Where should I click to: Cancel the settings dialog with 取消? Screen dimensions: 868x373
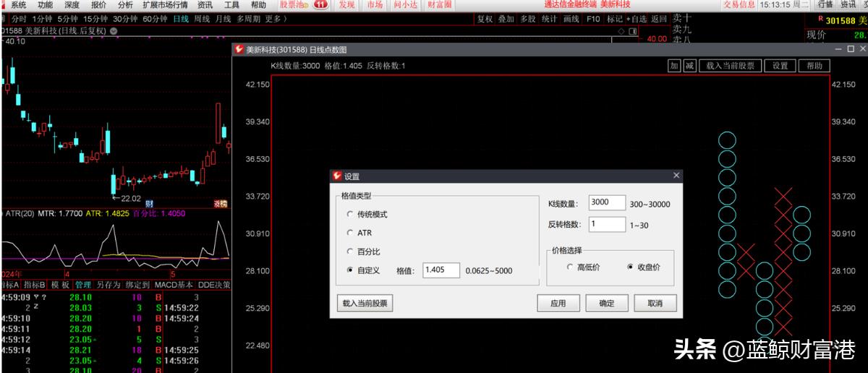click(x=655, y=303)
